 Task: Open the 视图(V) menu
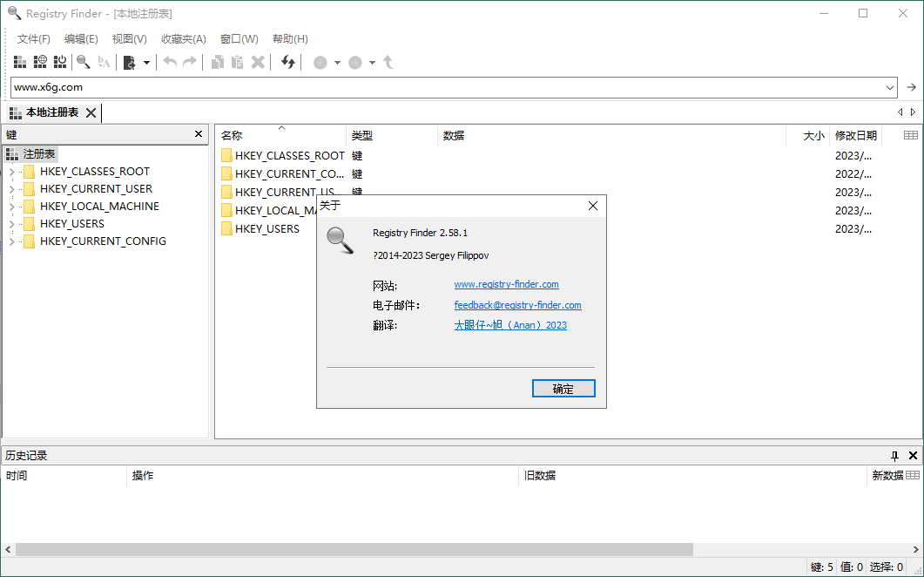[128, 38]
